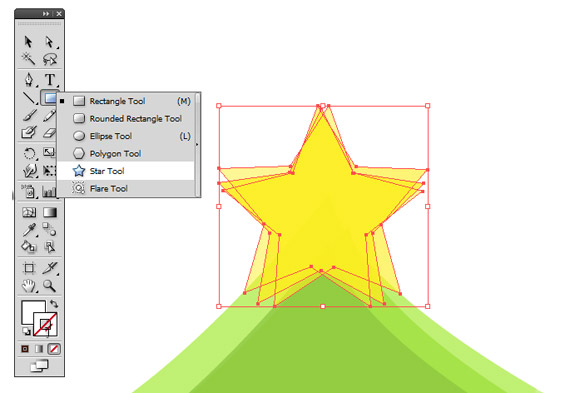Choose Flare Tool from the flyout
The width and height of the screenshot is (580, 393).
126,188
